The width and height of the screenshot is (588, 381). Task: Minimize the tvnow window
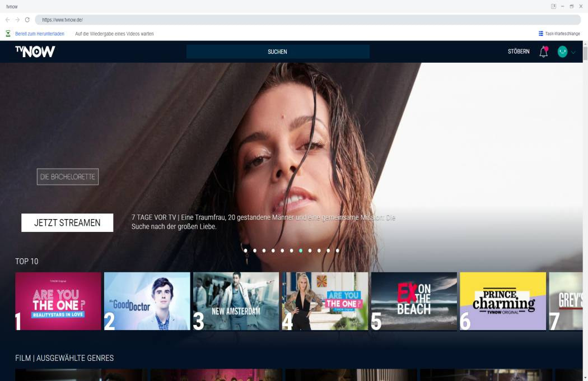click(562, 6)
